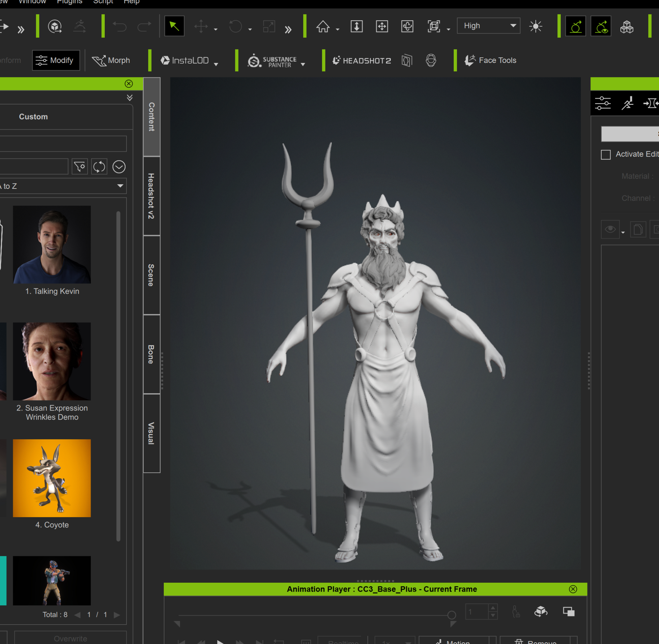Image resolution: width=659 pixels, height=644 pixels.
Task: Click the green character pose icon
Action: [x=576, y=26]
